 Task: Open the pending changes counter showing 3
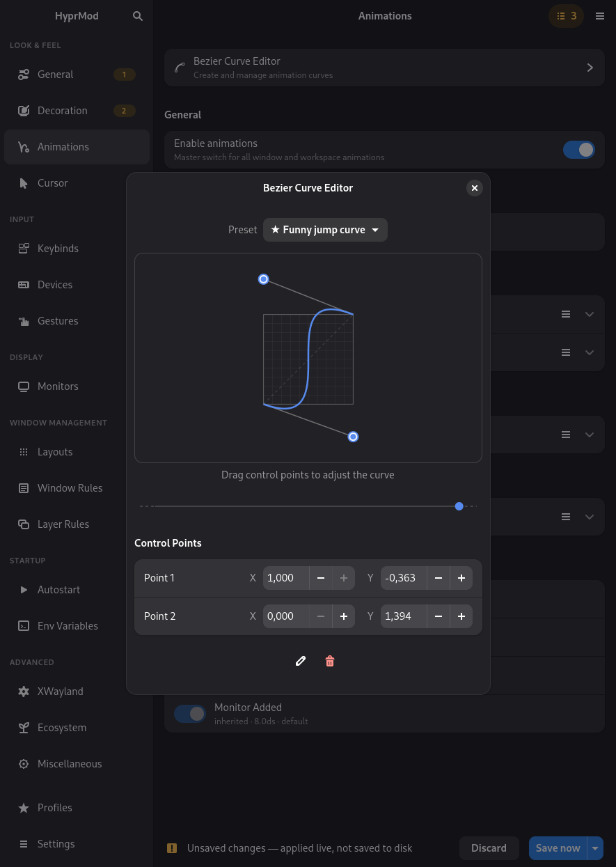click(x=567, y=16)
